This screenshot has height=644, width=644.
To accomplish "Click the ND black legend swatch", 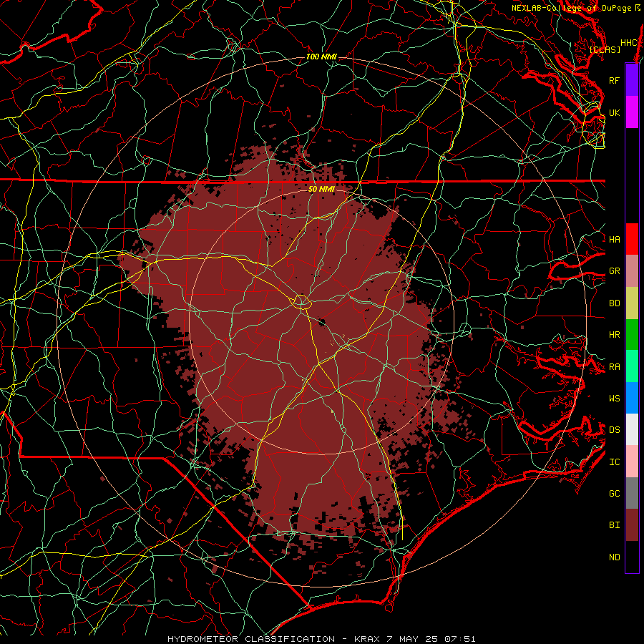I will [x=632, y=557].
